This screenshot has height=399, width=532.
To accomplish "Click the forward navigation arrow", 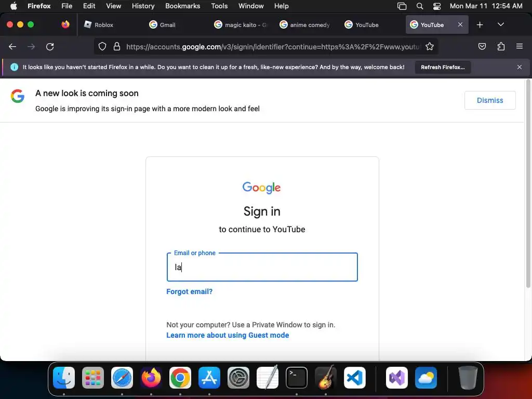I will (31, 46).
